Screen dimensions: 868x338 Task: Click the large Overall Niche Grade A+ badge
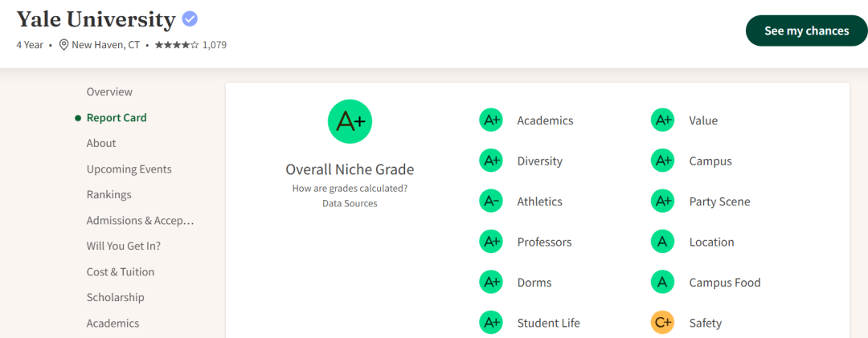(350, 121)
